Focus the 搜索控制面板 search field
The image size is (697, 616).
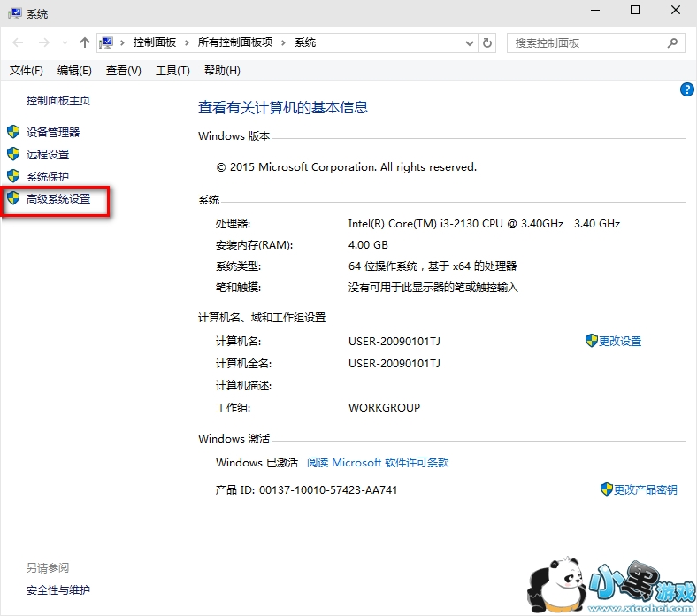point(595,43)
